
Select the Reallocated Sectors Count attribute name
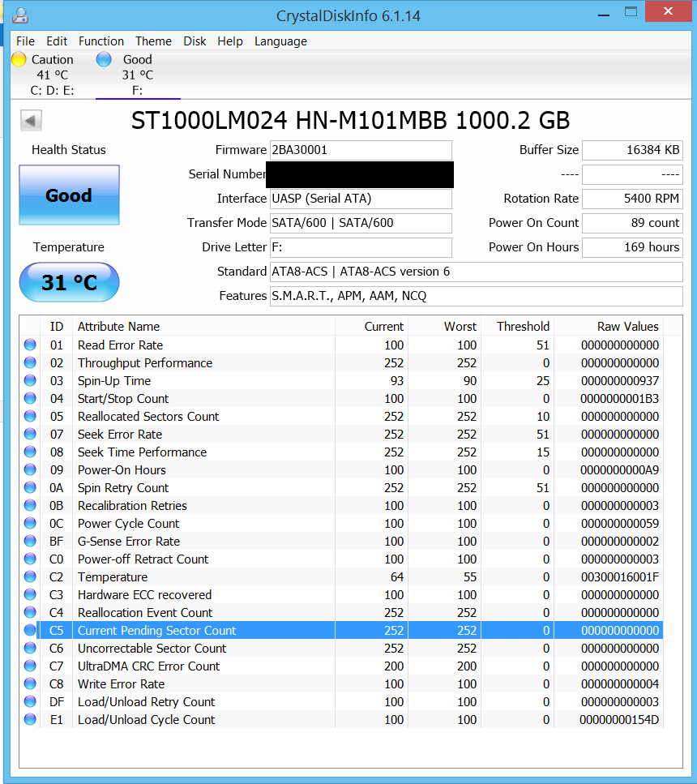(148, 417)
